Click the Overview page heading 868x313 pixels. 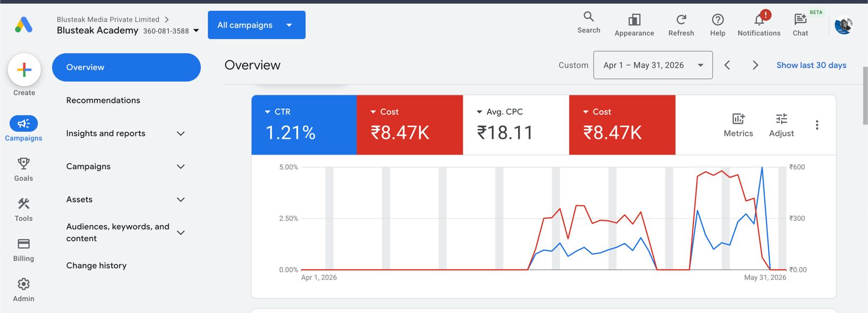252,65
